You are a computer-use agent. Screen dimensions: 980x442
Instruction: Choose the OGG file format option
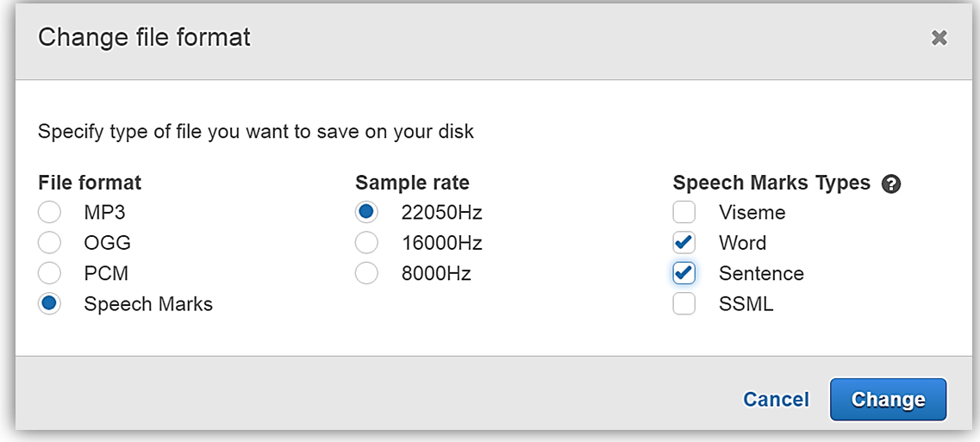tap(50, 243)
